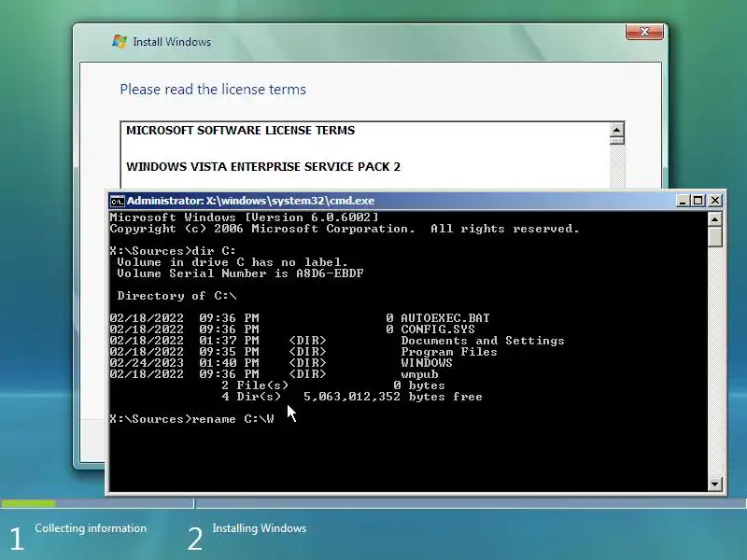747x560 pixels.
Task: Click 'Volume Serial Number is A8D6-EBDF' line
Action: pos(241,273)
